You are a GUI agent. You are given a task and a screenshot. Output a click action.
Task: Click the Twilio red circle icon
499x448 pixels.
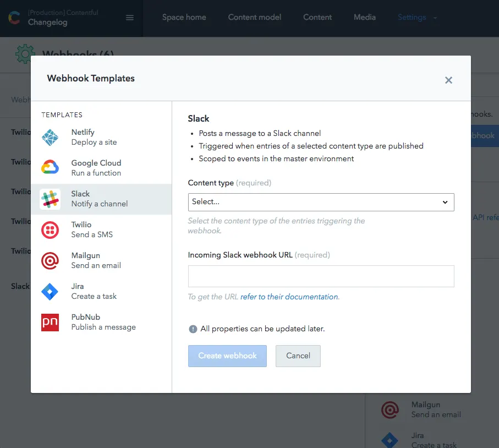click(50, 230)
